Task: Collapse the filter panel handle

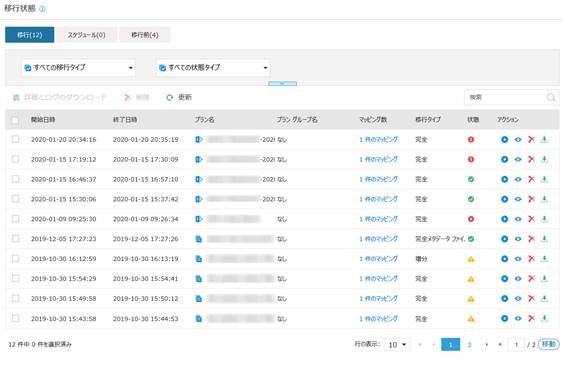Action: (282, 84)
